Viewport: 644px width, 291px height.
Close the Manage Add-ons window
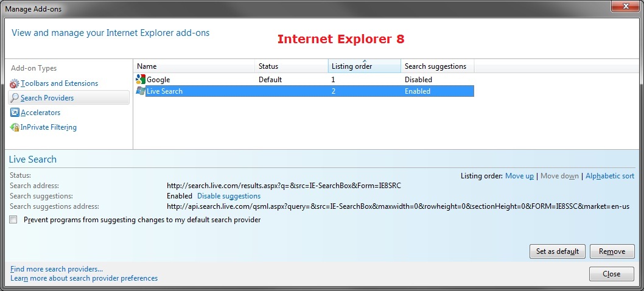click(626, 5)
